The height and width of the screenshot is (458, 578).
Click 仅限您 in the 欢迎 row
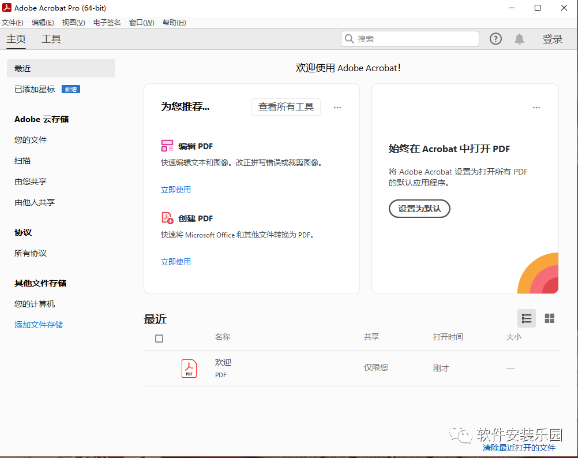coord(376,368)
